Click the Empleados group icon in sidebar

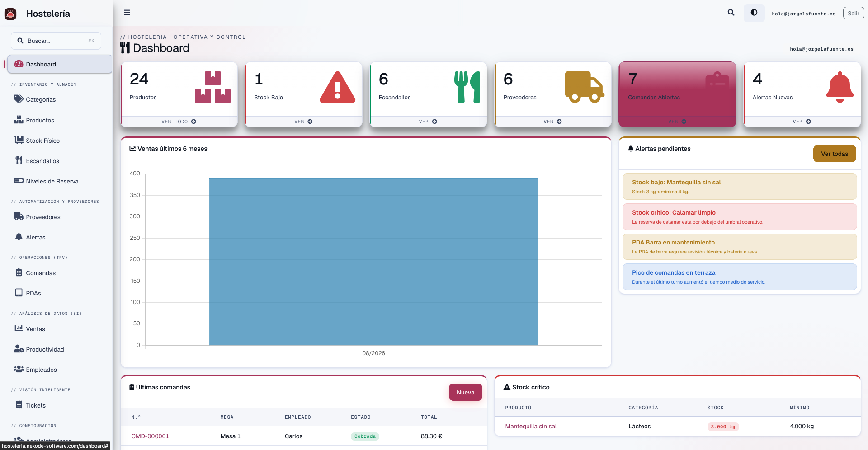pos(19,369)
